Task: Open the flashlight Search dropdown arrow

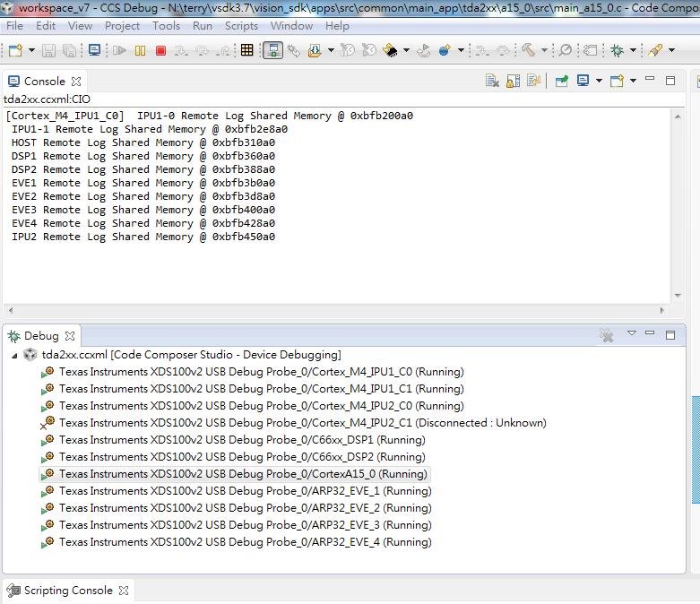Action: (671, 50)
